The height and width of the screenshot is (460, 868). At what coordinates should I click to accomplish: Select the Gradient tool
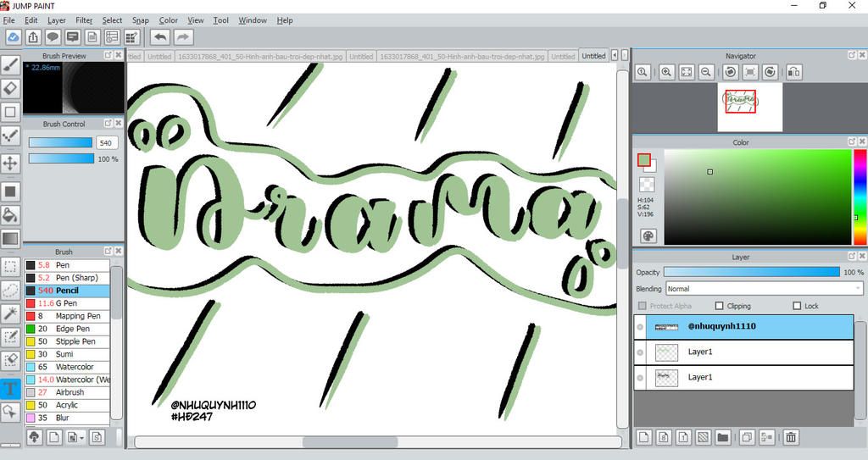click(x=10, y=239)
